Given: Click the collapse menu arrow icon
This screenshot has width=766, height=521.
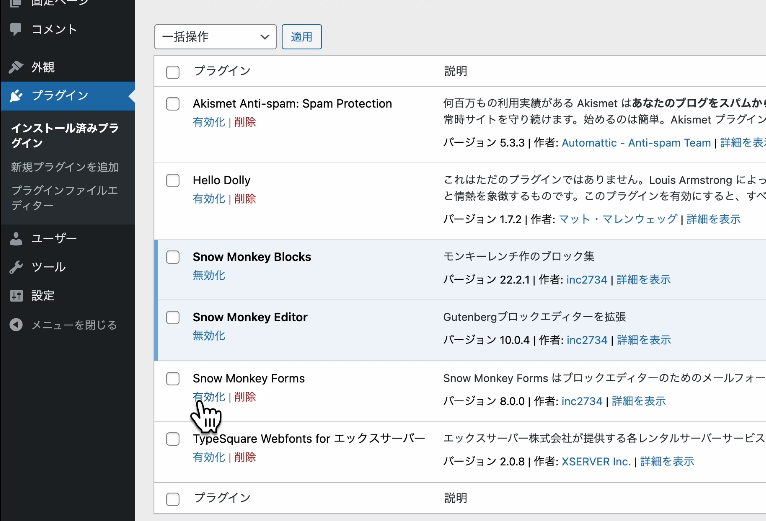Looking at the screenshot, I should 16,325.
